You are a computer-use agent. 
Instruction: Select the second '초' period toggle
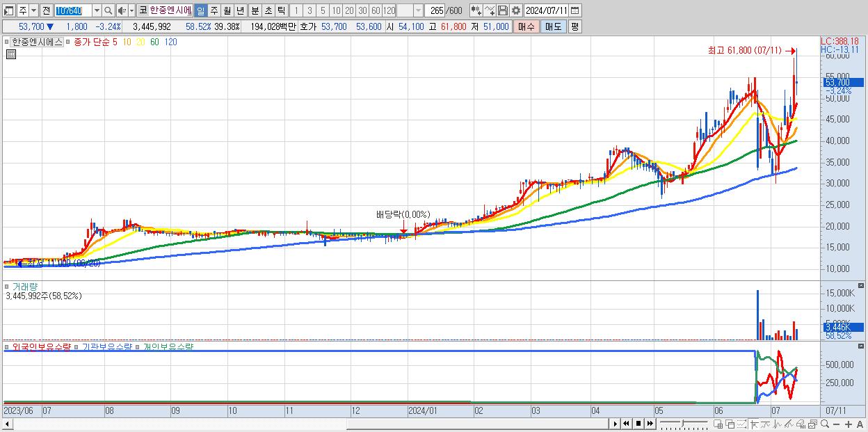tap(268, 10)
